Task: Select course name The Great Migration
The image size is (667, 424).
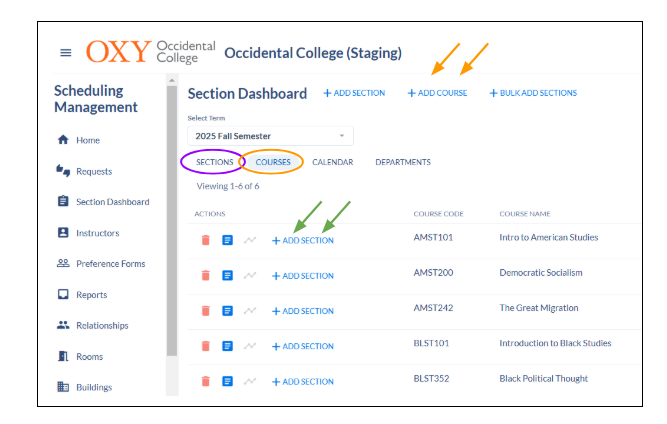Action: tap(539, 308)
